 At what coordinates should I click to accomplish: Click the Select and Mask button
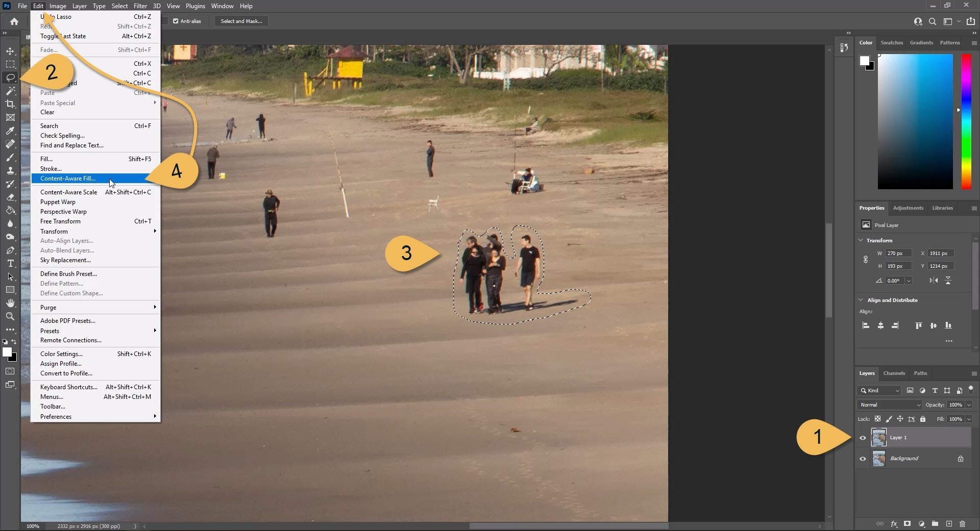click(241, 21)
